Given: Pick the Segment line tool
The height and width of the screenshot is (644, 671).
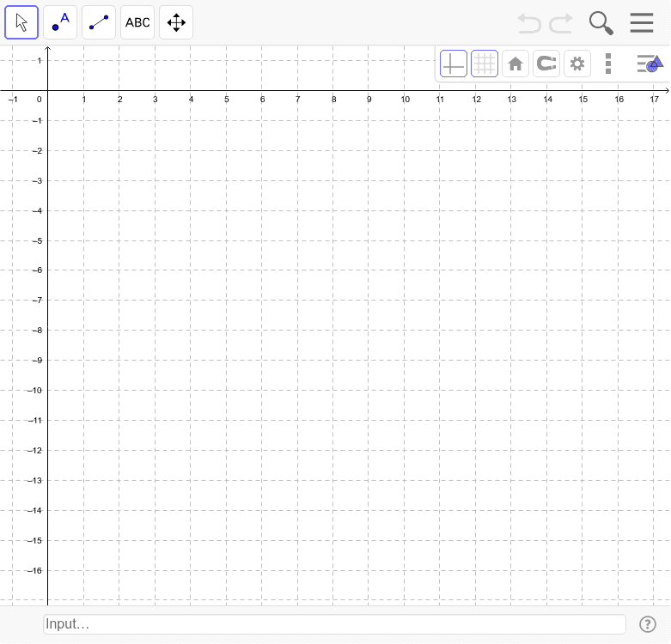Looking at the screenshot, I should pyautogui.click(x=99, y=22).
